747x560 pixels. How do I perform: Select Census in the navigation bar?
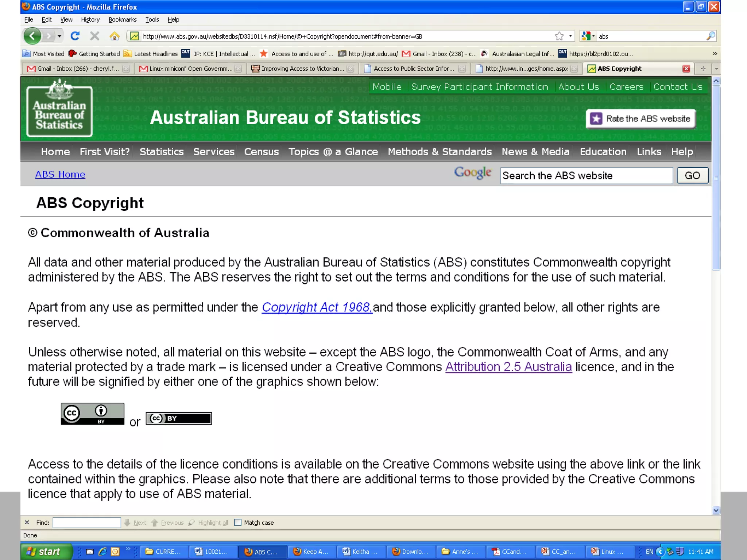tap(261, 152)
